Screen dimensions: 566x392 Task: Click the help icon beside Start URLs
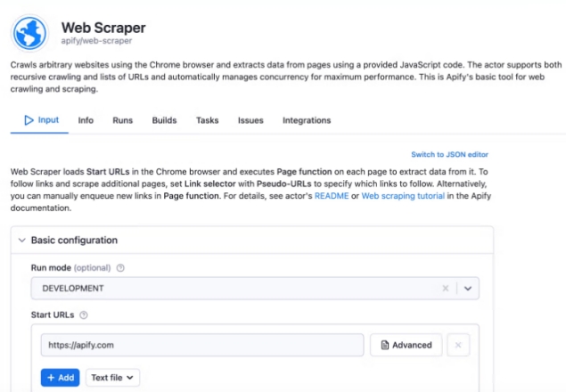(84, 314)
